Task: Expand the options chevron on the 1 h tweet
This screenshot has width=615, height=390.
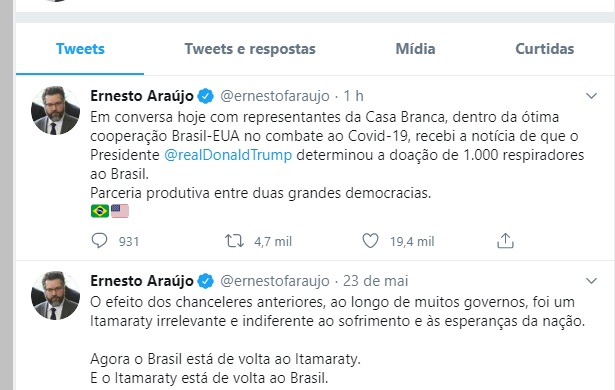Action: 591,96
